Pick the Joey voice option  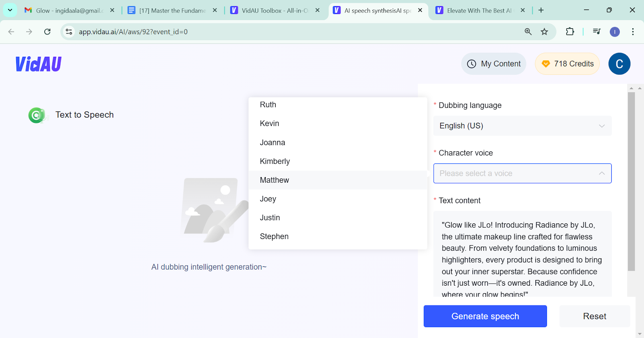338,199
